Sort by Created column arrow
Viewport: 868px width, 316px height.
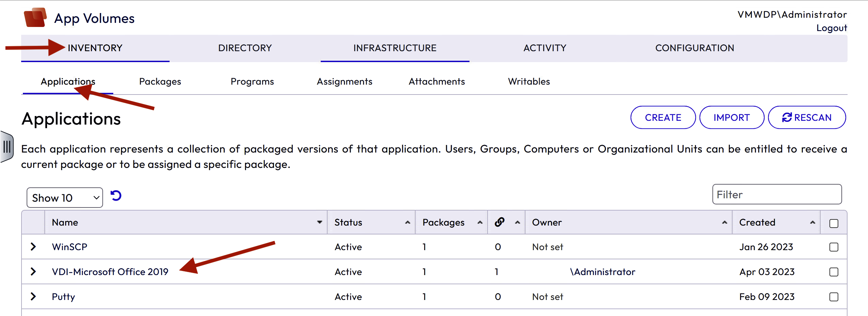(x=812, y=222)
